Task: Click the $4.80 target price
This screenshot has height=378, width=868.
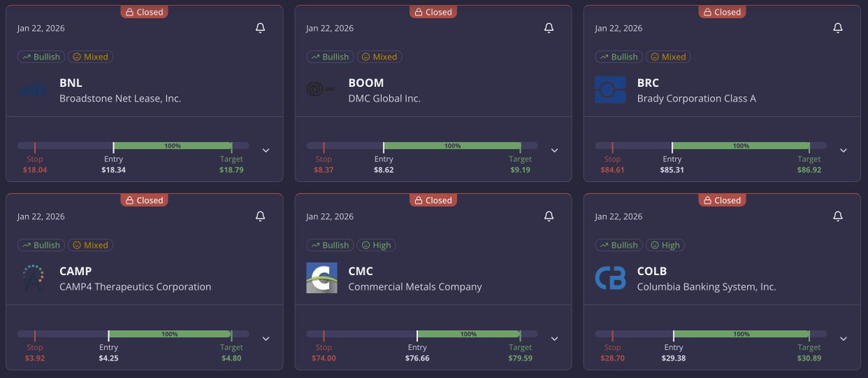Action: [x=231, y=358]
